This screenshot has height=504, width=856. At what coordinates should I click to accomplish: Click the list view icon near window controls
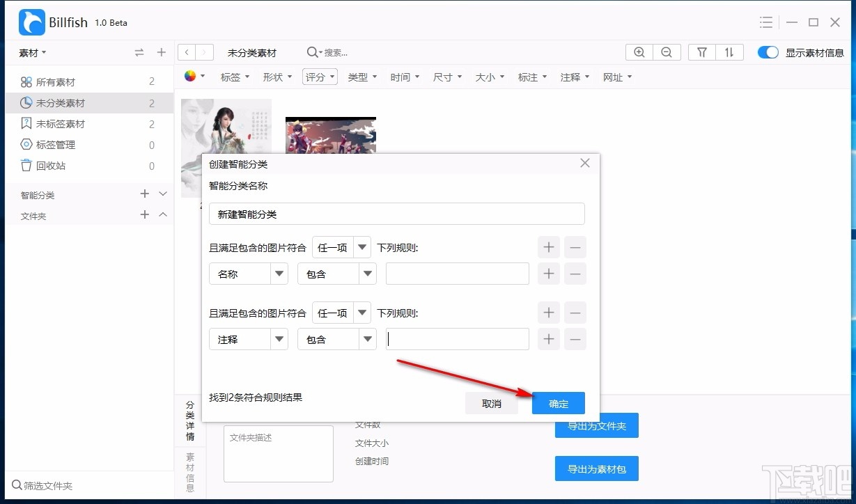765,22
